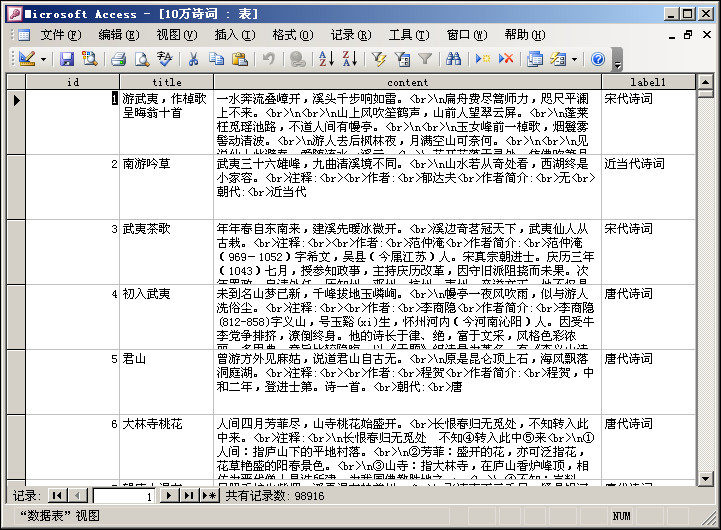Click the table control icon left of 文件
Image resolution: width=721 pixels, height=530 pixels.
tap(24, 35)
